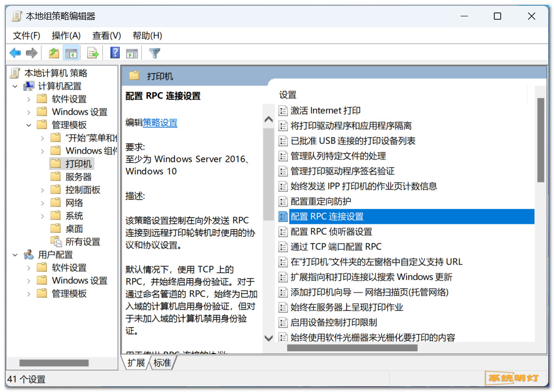Click the 配置重定向防护 policy icon
Screen dimensions: 554x392
click(283, 201)
